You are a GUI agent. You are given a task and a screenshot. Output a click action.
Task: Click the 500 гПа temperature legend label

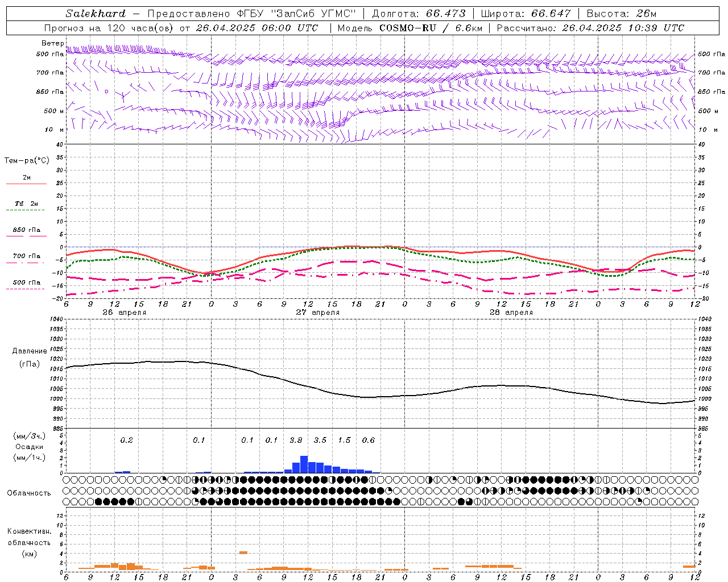(x=27, y=282)
